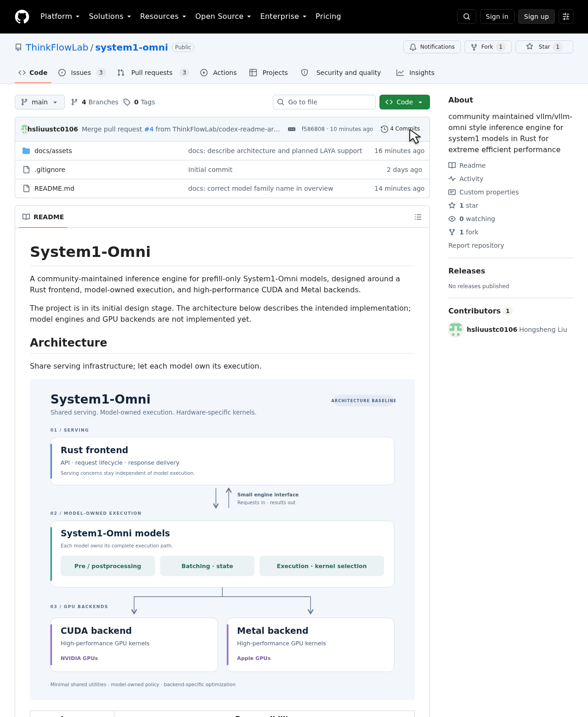Image resolution: width=588 pixels, height=717 pixels.
Task: Open the green Code dropdown
Action: point(405,102)
